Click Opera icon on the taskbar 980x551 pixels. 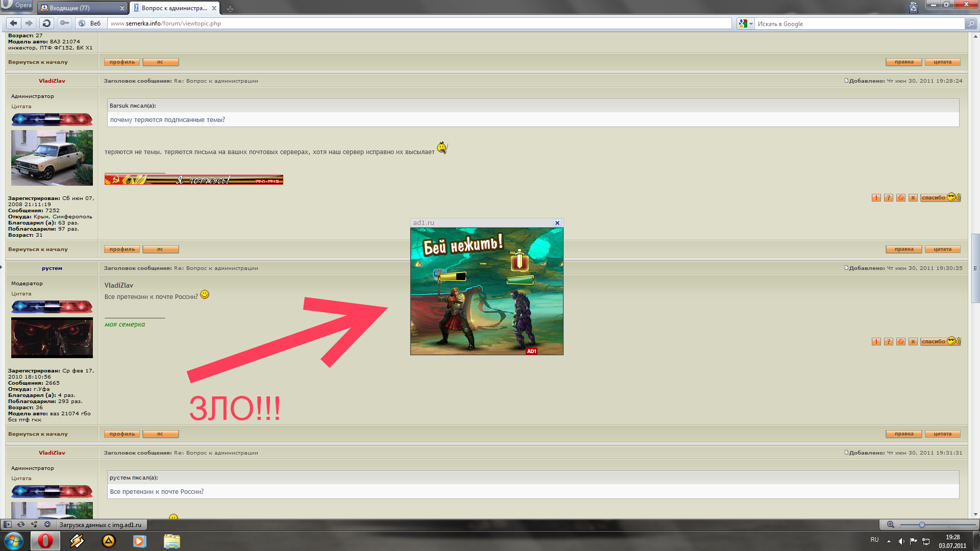coord(45,541)
